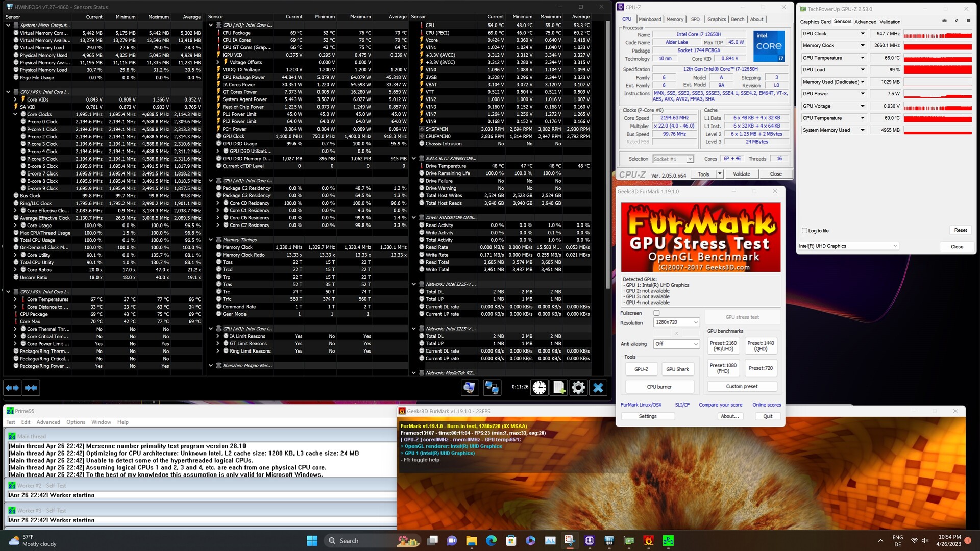Click HWiNFO network computers icon
This screenshot has width=980, height=551.
coord(492,388)
